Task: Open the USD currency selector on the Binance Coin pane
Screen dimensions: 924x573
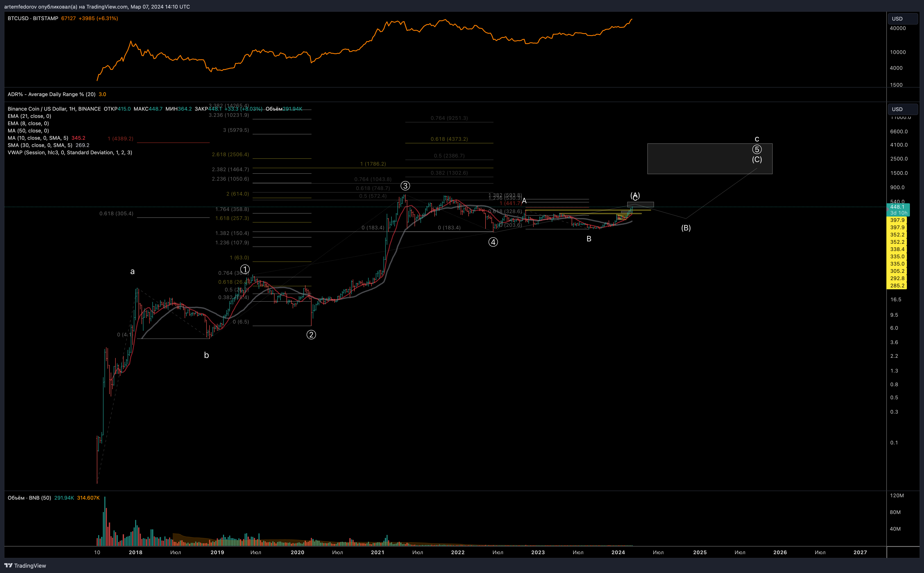Action: point(903,109)
